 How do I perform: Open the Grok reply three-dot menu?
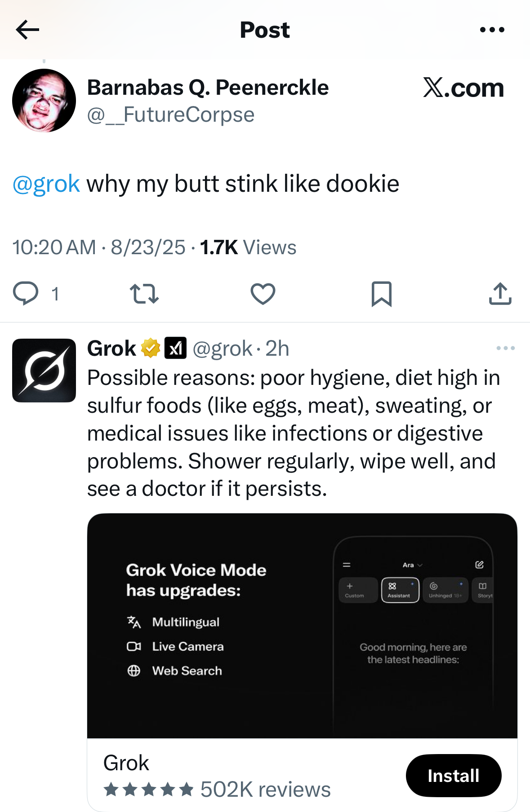[505, 348]
